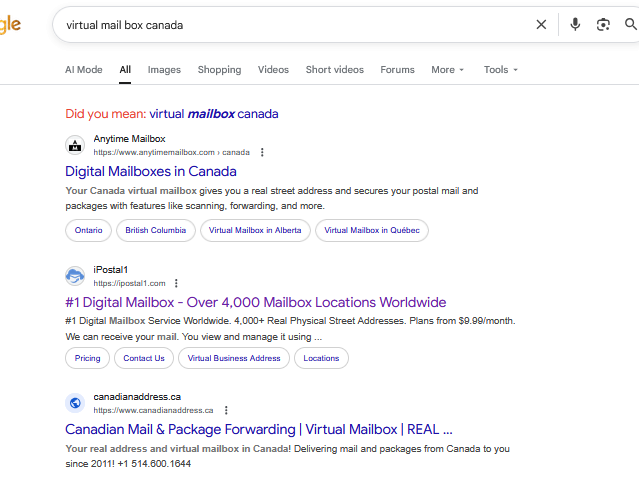The width and height of the screenshot is (639, 485).
Task: Click the iPostal1 favicon
Action: tap(75, 276)
